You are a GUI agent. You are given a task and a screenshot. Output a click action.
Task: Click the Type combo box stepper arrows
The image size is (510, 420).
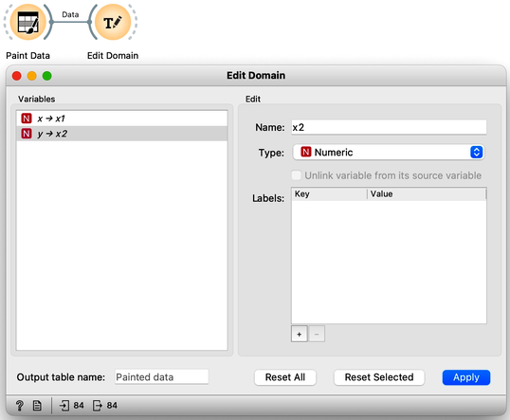(x=476, y=153)
